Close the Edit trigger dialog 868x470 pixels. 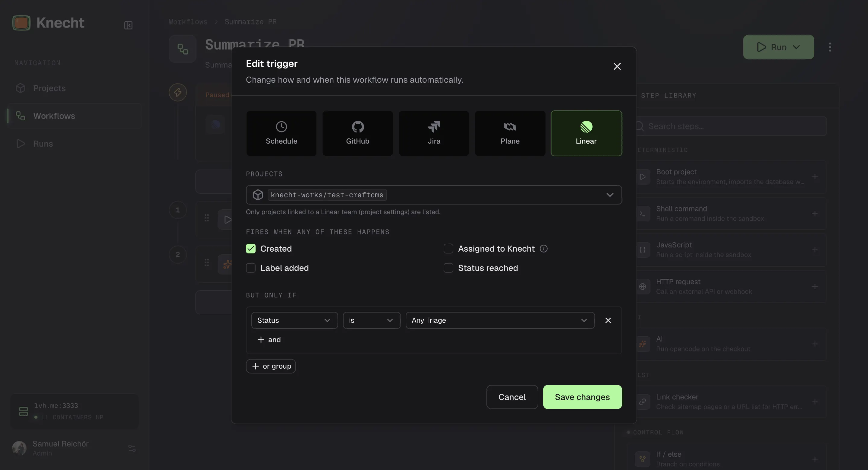[x=617, y=66]
